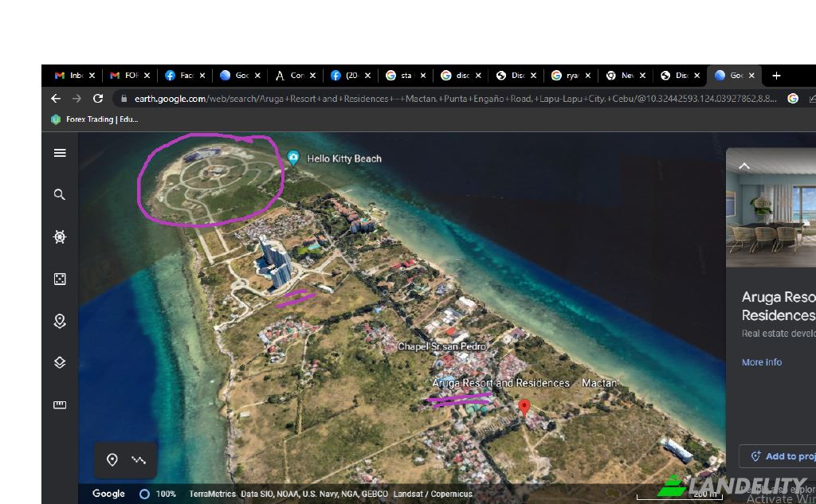Close the active Google Earth tab

click(x=751, y=76)
